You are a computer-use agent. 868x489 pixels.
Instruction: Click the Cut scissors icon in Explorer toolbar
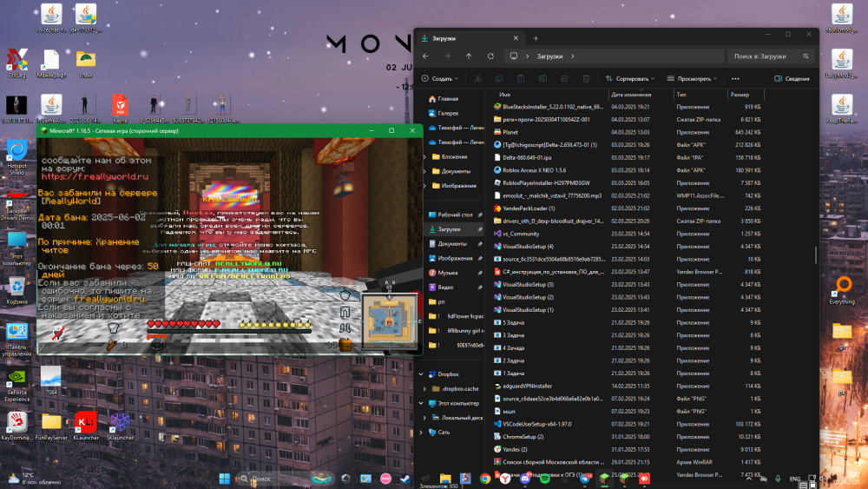click(477, 79)
